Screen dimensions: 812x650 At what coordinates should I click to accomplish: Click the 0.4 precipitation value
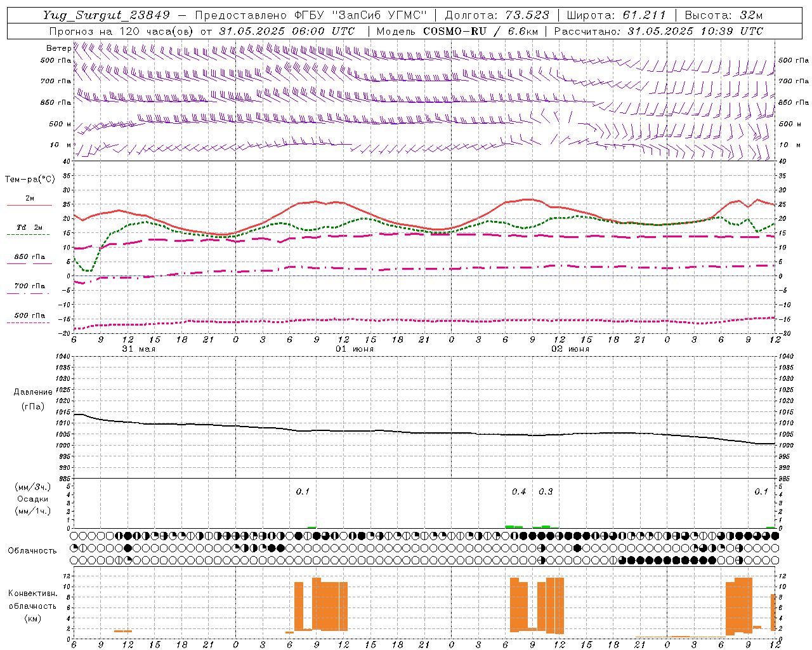point(519,492)
